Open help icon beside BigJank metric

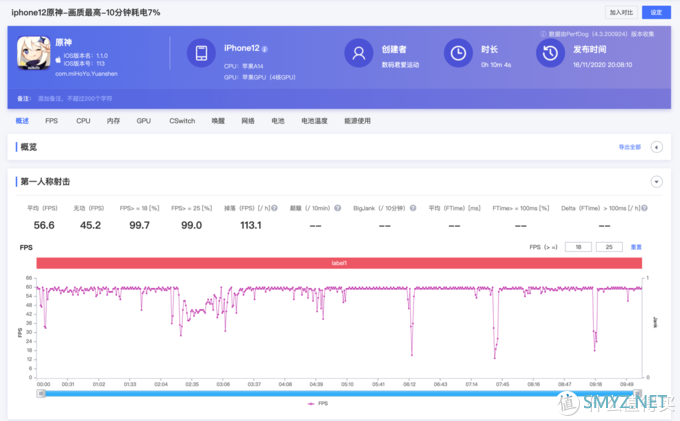413,208
